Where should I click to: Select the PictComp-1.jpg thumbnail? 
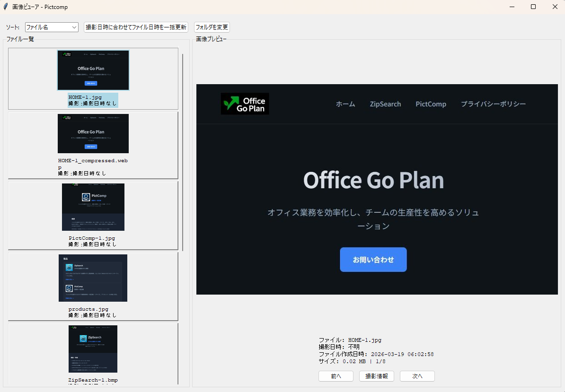click(x=93, y=207)
